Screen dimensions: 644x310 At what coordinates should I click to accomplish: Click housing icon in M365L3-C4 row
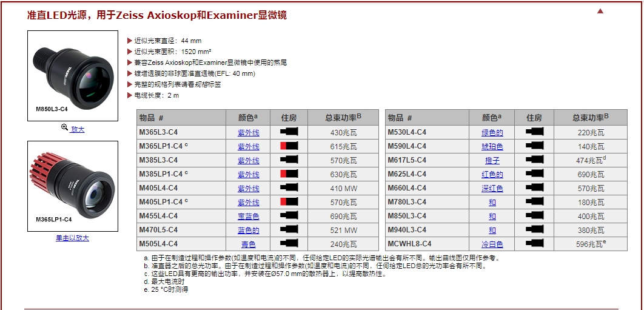[289, 132]
